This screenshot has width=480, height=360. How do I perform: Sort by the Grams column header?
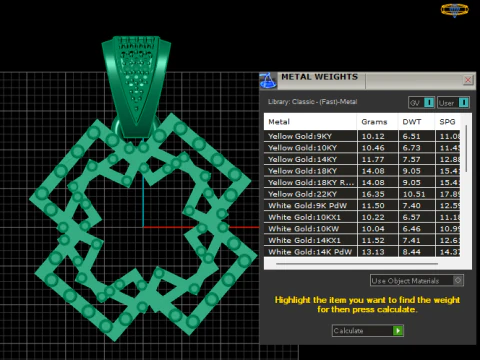[377, 122]
